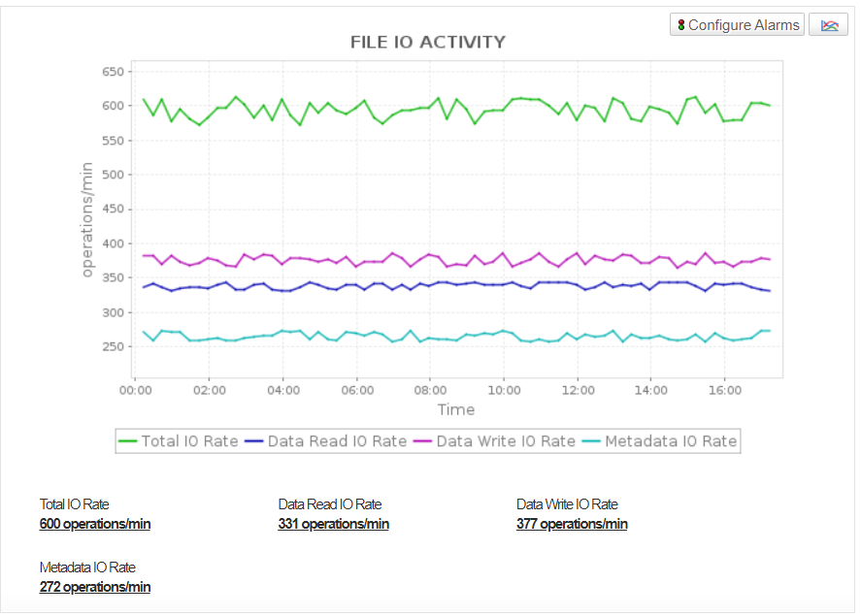861x616 pixels.
Task: Select the Total IO Rate legend label
Action: click(x=189, y=441)
